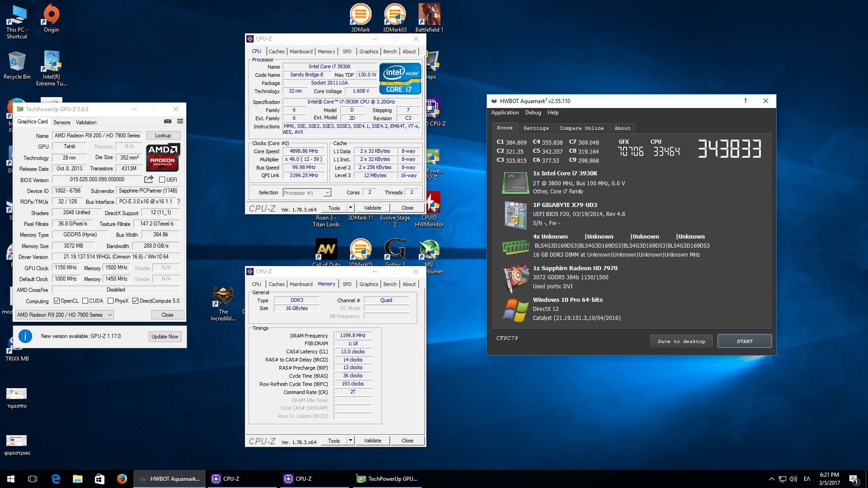Toggle the OpenCL checkbox

point(57,301)
